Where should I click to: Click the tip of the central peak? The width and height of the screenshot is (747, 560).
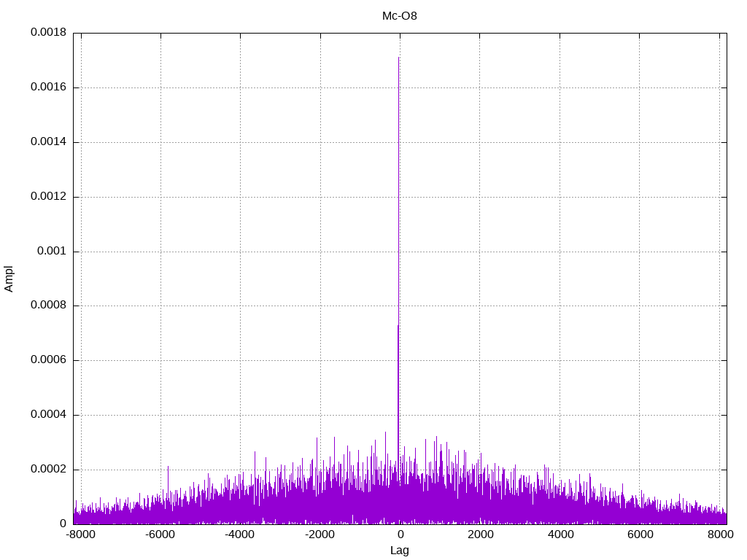tap(399, 58)
